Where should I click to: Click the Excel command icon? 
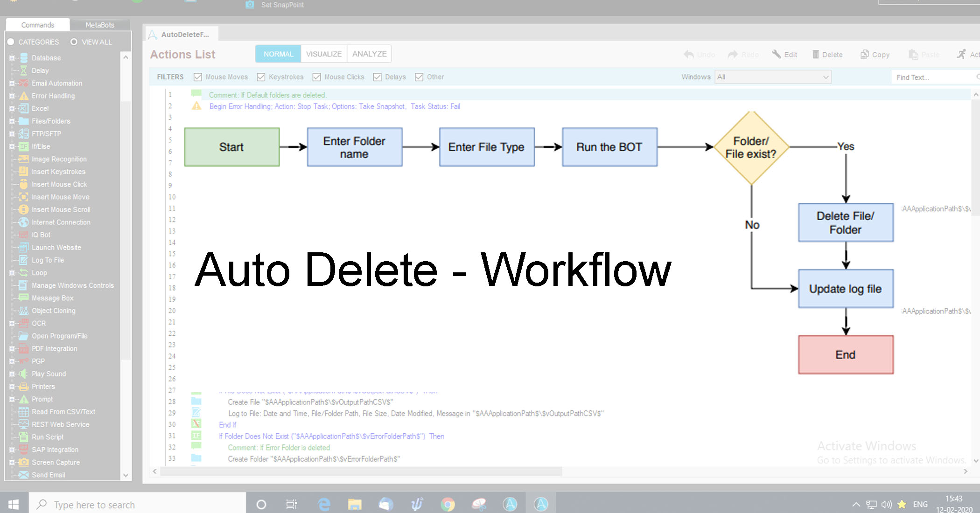tap(23, 108)
